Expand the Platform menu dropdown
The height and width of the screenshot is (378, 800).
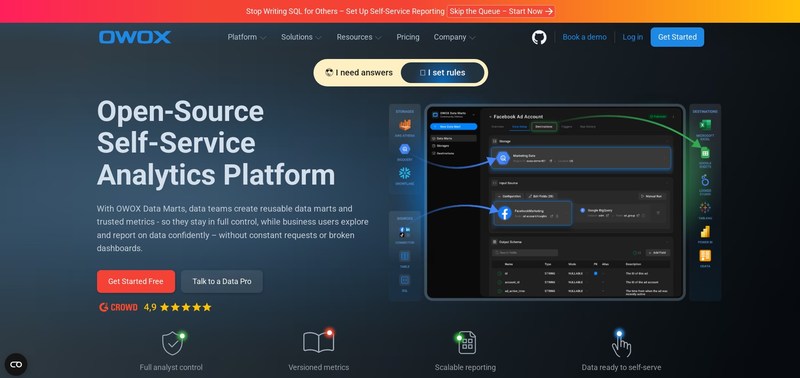tap(247, 37)
